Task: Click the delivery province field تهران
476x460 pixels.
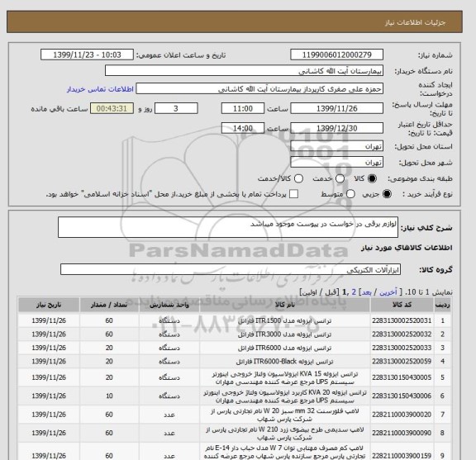Action: point(336,146)
